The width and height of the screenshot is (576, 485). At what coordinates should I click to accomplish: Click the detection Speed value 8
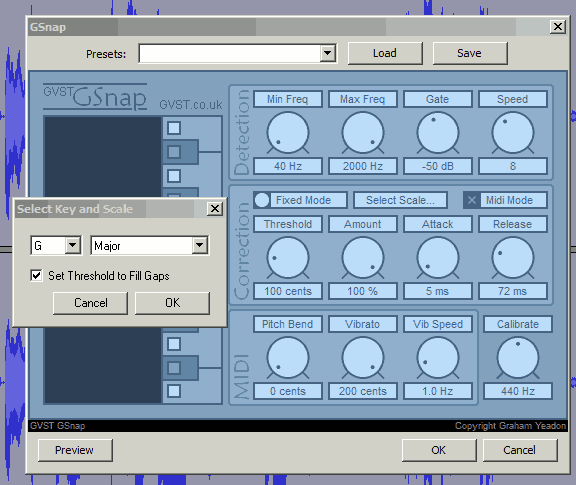point(513,166)
